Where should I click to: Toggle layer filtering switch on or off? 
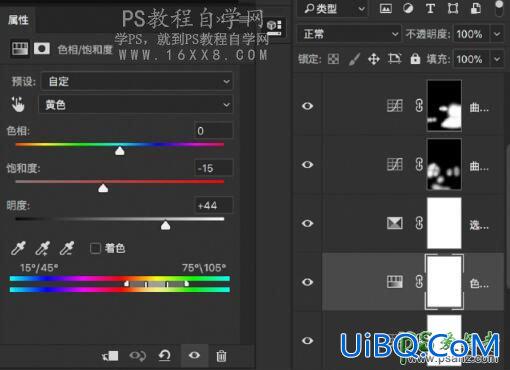coord(499,7)
